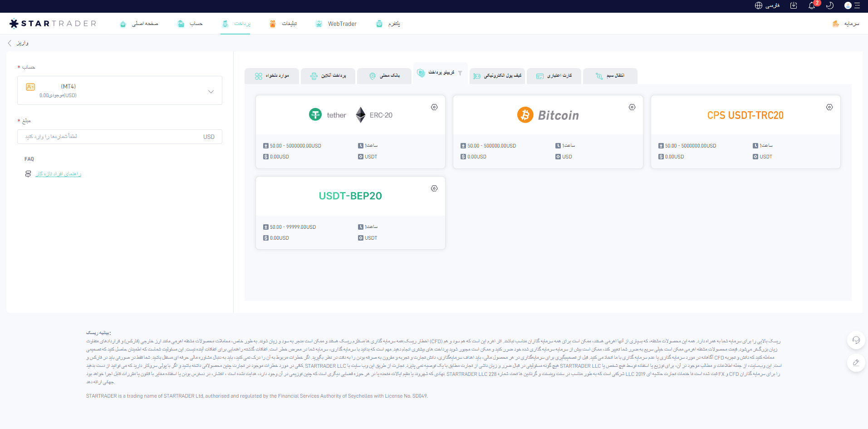Click the سرمایه funds button at right

point(846,24)
